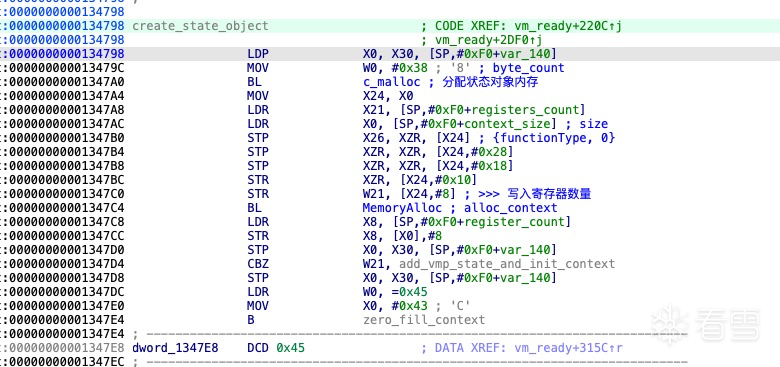Click the address 00000000001347E4 on the B line

[66, 320]
